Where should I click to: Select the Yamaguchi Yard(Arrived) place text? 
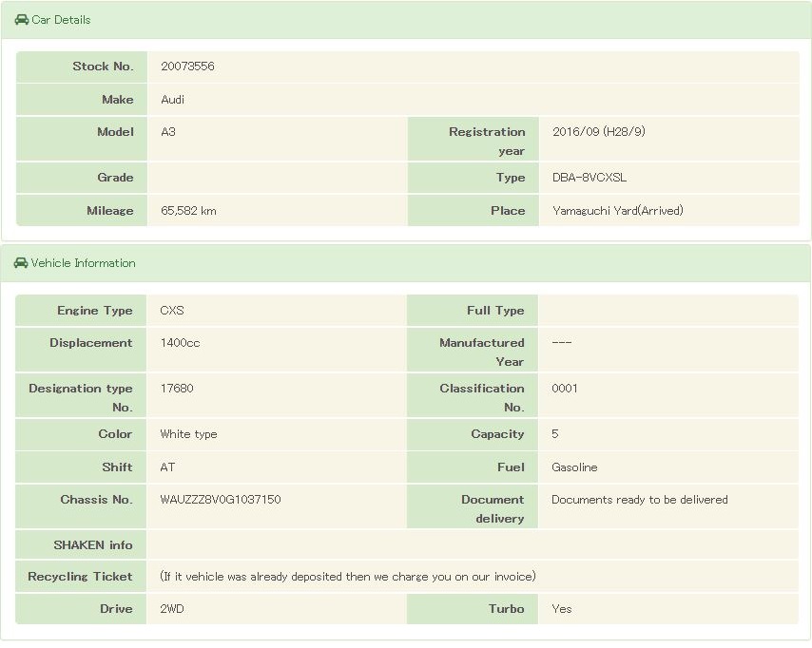[x=617, y=211]
